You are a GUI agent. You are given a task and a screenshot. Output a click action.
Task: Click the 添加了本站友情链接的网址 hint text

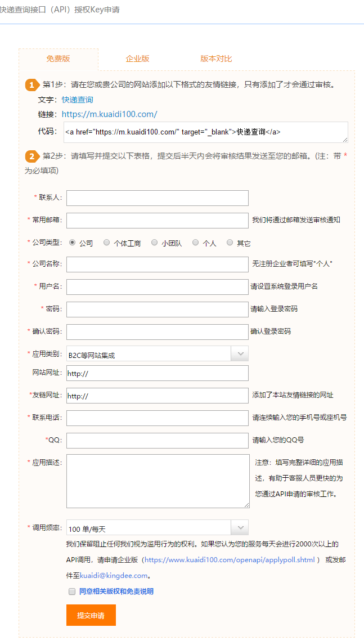click(x=293, y=395)
